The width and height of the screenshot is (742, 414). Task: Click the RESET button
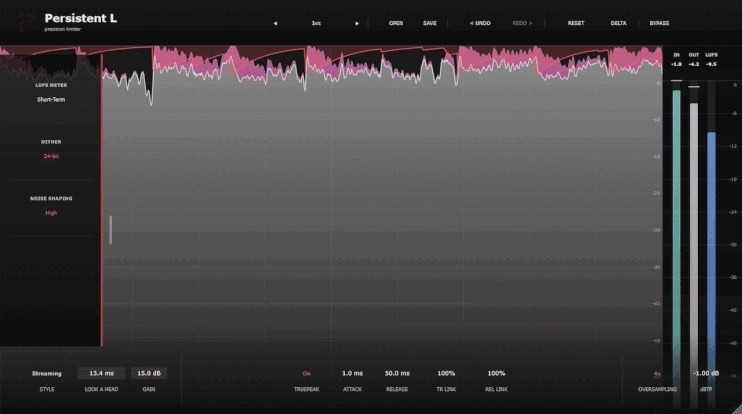(576, 23)
